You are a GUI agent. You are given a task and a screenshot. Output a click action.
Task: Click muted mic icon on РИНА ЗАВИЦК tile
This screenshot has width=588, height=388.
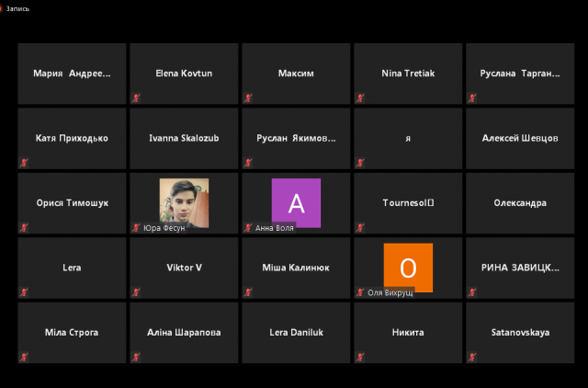click(x=472, y=292)
